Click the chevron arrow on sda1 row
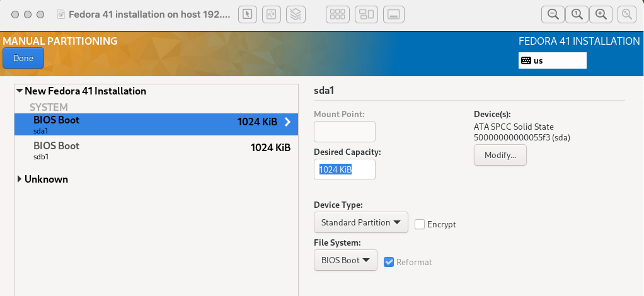This screenshot has width=644, height=296. tap(287, 122)
